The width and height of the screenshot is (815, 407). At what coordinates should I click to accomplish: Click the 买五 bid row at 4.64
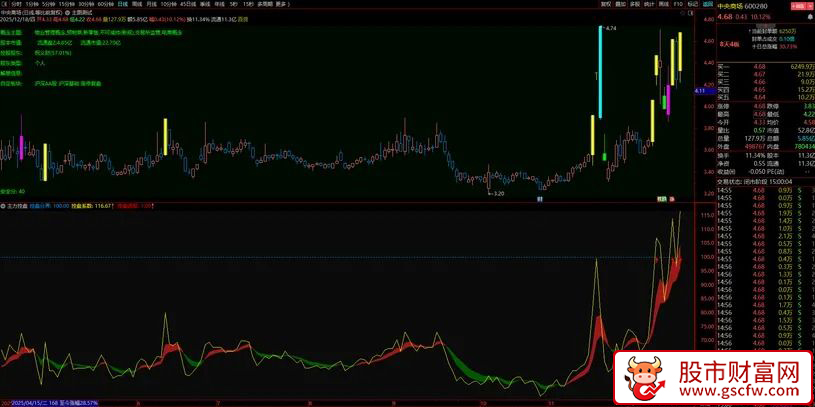tap(765, 97)
